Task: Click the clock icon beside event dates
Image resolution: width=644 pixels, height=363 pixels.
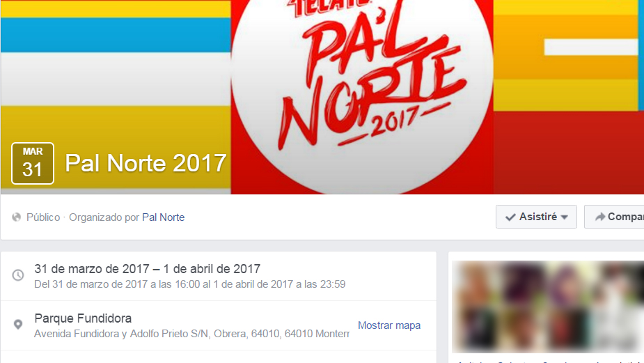Action: (x=18, y=275)
